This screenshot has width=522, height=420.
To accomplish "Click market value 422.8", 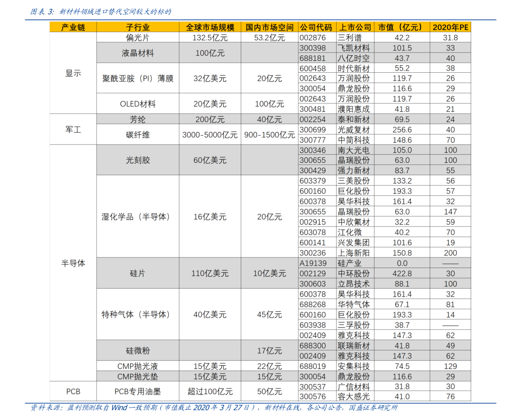I will [402, 273].
